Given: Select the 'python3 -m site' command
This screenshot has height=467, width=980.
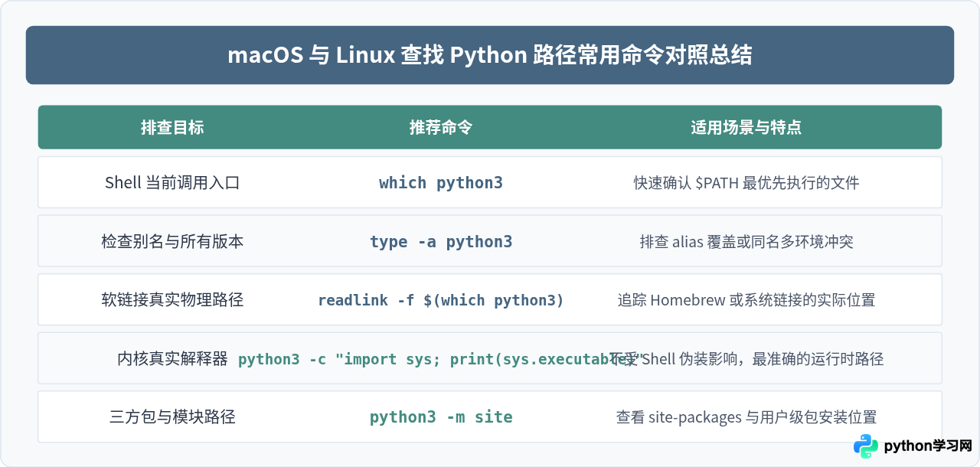Looking at the screenshot, I should click(x=441, y=417).
